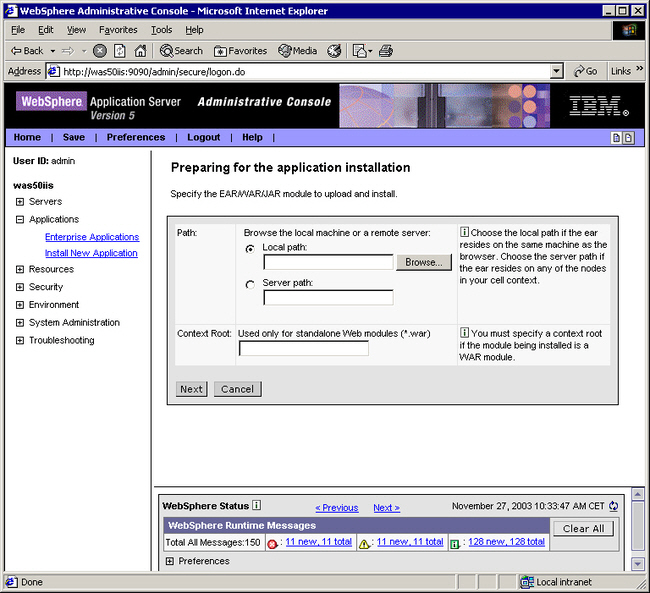Click the Server path text field
Screen dimensions: 650x593
point(328,298)
